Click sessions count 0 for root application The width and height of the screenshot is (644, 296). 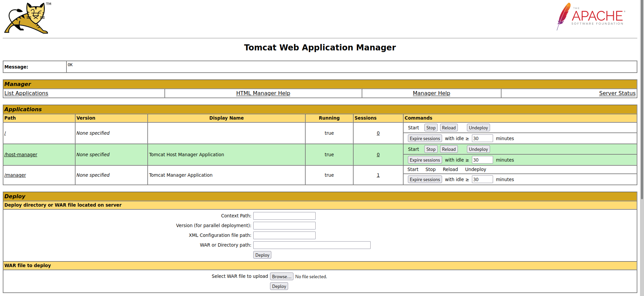click(x=378, y=133)
